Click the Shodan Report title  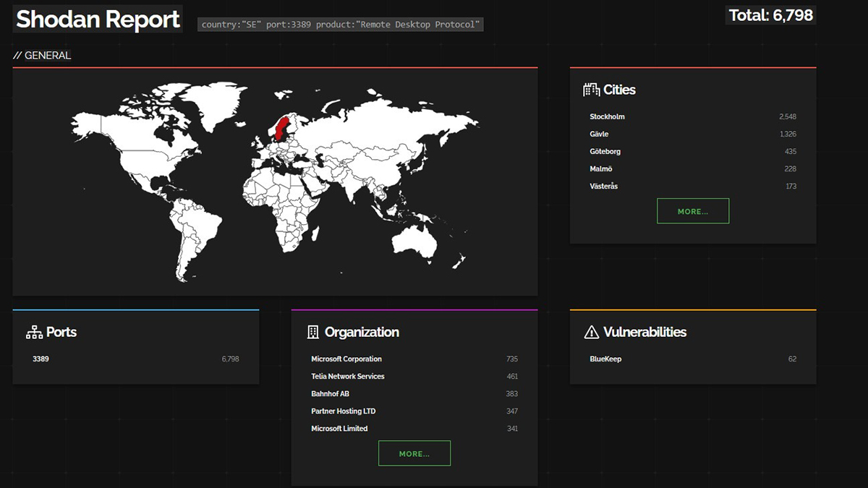pyautogui.click(x=98, y=19)
